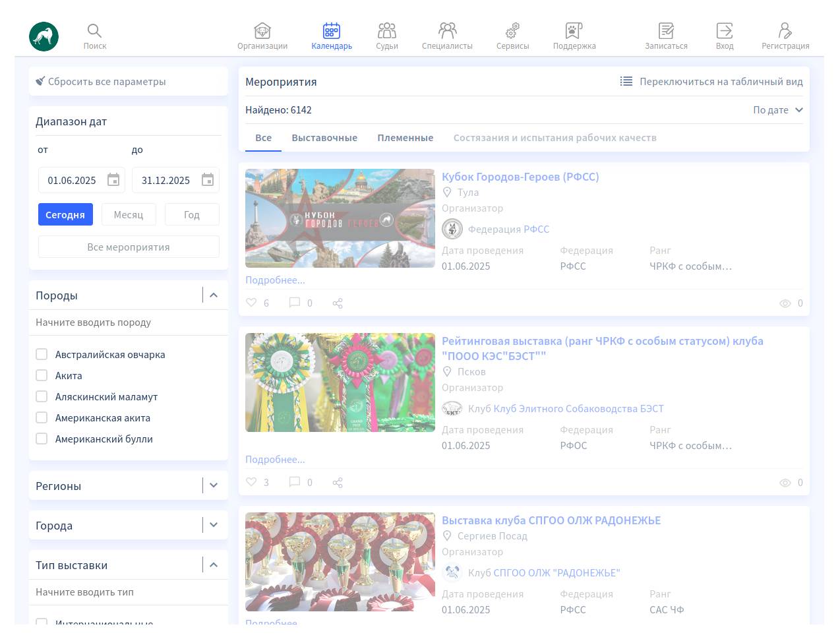Screen dimensions: 840x641
Task: Like the Кубок Городов-Героев event
Action: click(x=251, y=303)
